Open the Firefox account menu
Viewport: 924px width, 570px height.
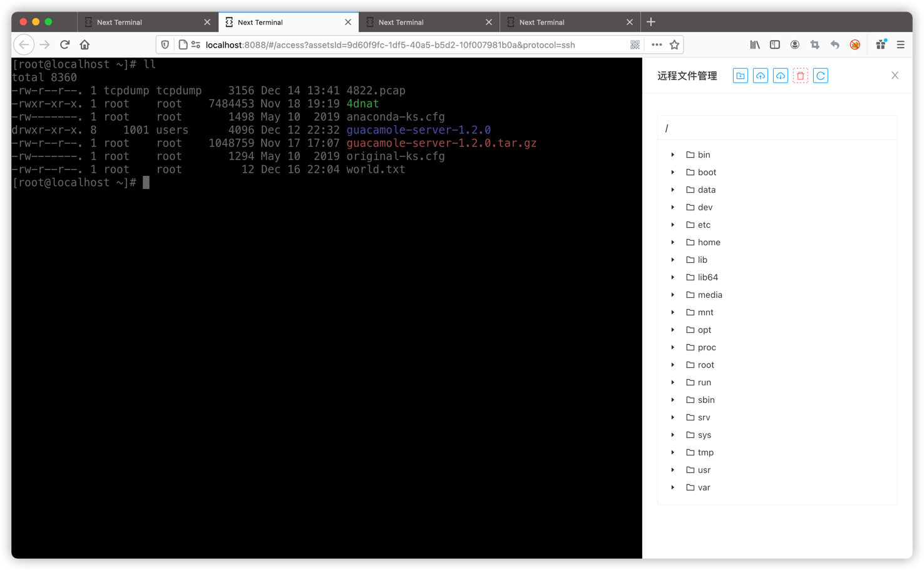794,44
